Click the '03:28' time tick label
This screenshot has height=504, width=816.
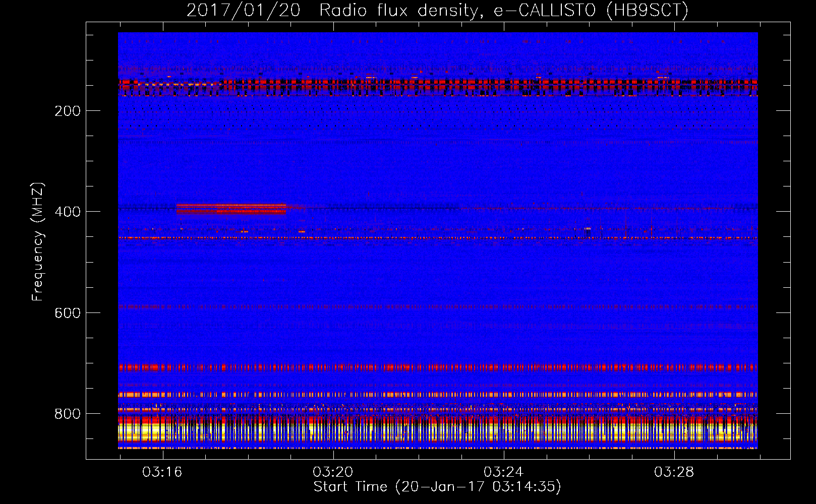[x=674, y=472]
